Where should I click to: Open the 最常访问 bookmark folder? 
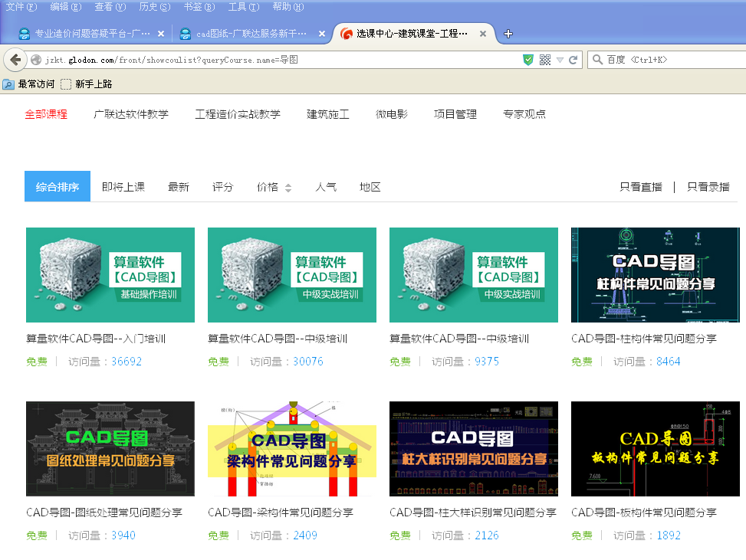(28, 84)
